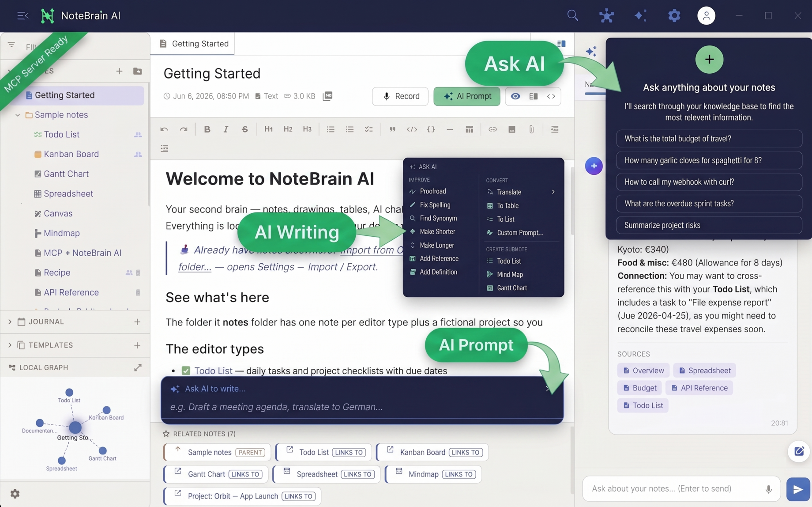Click the undo icon in editor toolbar
Viewport: 812px width, 507px height.
(x=164, y=129)
